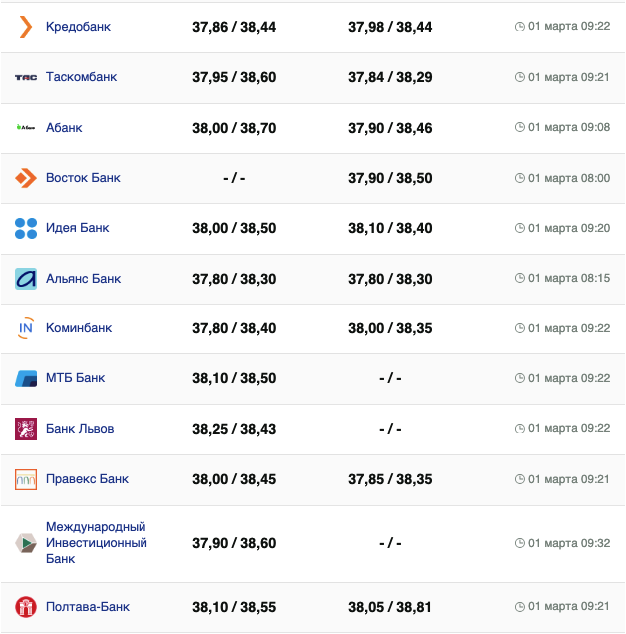Click the Абанк green logo icon
This screenshot has width=626, height=634.
[x=26, y=127]
